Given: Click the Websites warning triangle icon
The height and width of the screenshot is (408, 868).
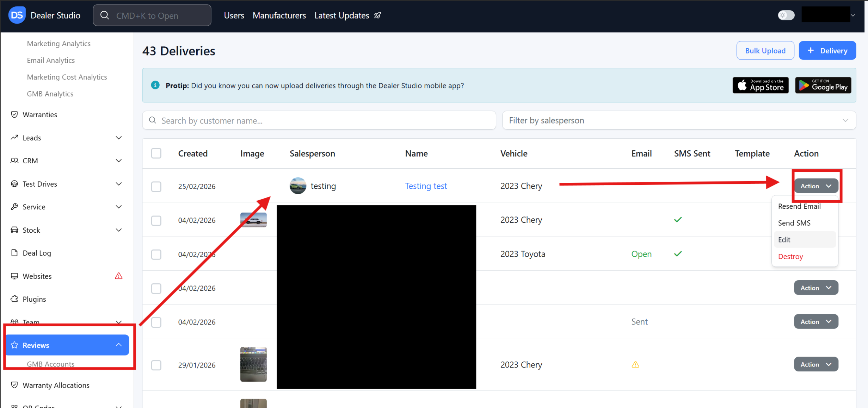Looking at the screenshot, I should (118, 276).
